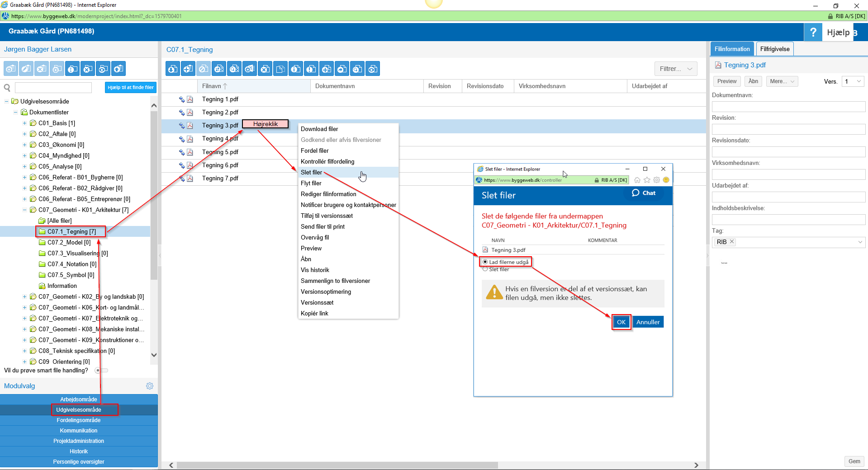This screenshot has width=868, height=470.
Task: Switch to the Filfrigivelse tab
Action: point(774,49)
